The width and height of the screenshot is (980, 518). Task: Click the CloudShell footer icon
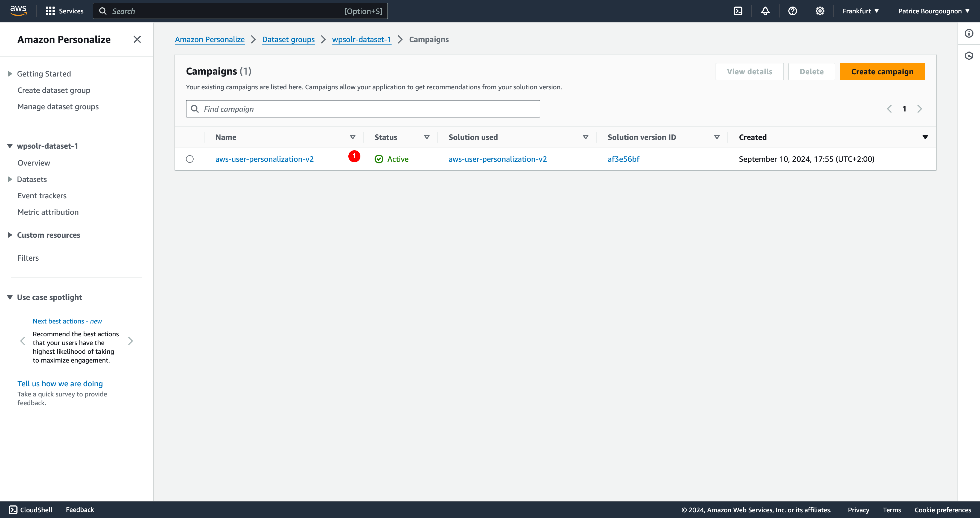point(13,510)
